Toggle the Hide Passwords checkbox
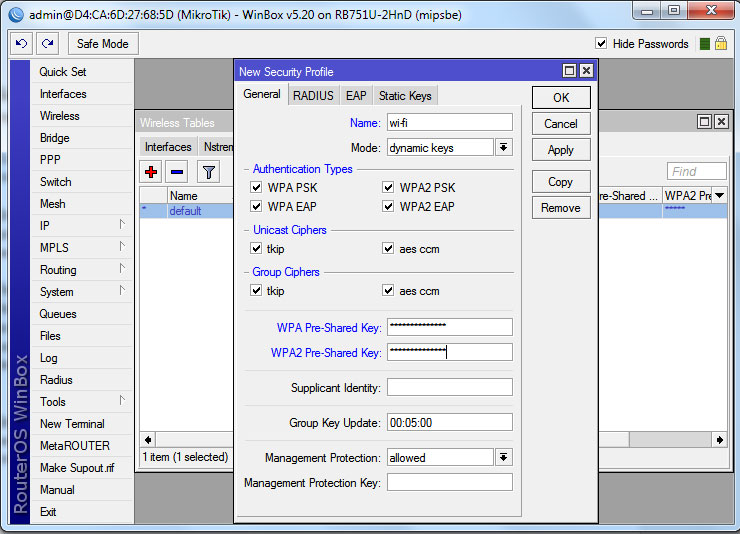Screen dimensions: 740x534 click(601, 44)
